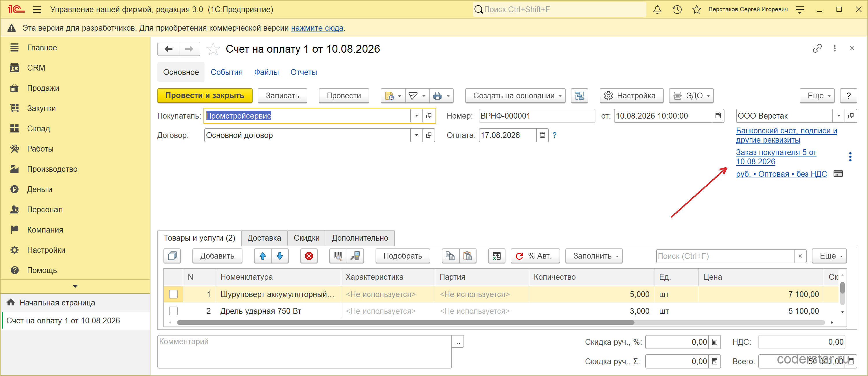Viewport: 868px width, 376px height.
Task: Add the invoice to favorites with the star
Action: 213,49
